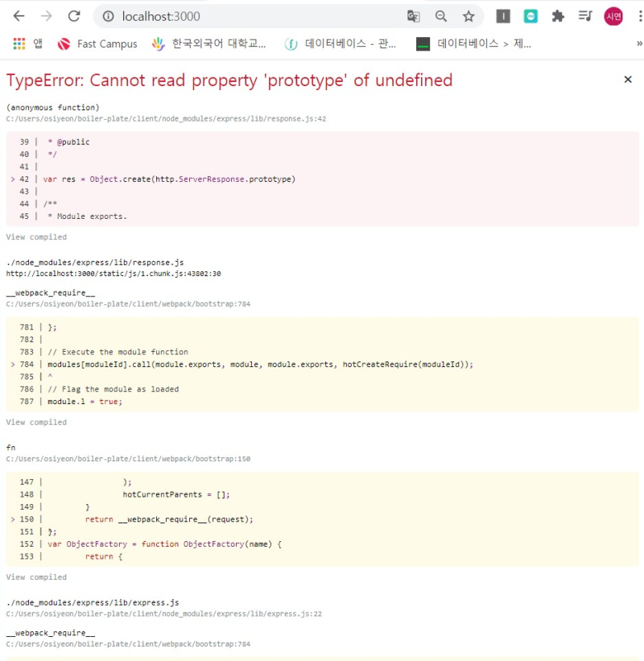Open the 한국외국어 대학교 bookmark
The width and height of the screenshot is (644, 661).
pos(208,43)
